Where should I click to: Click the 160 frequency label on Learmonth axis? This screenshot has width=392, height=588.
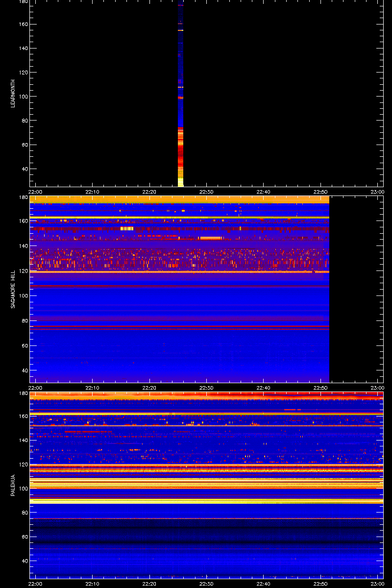click(x=23, y=24)
